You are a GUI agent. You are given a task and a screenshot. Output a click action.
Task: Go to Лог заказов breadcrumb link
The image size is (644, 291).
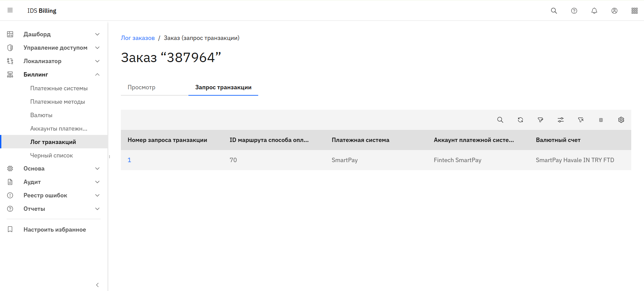138,38
